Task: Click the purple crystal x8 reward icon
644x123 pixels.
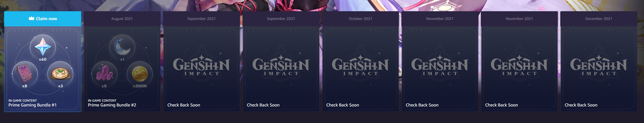Action: click(104, 74)
